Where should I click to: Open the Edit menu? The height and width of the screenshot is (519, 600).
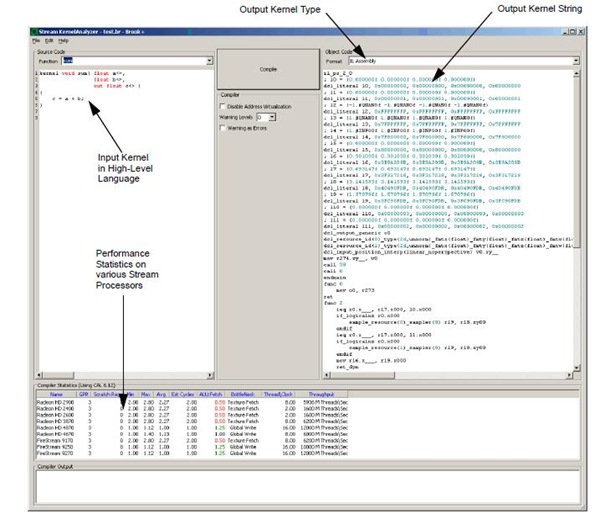pyautogui.click(x=49, y=41)
